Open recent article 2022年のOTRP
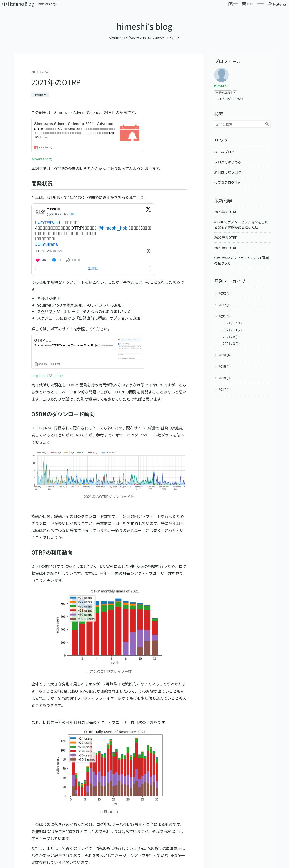 (226, 238)
